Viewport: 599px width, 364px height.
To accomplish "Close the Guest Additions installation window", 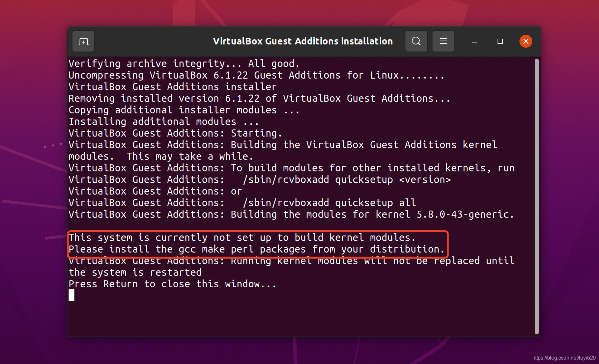I will (x=526, y=41).
